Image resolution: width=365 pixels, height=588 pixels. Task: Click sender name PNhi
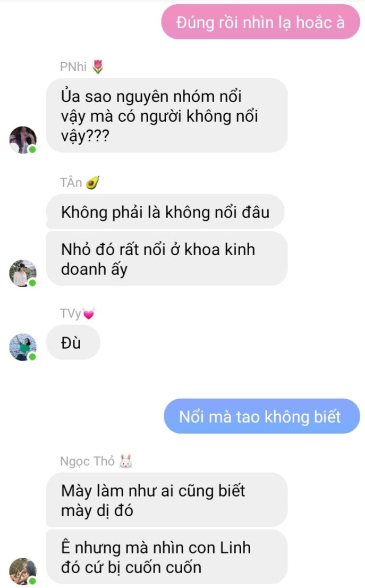point(73,67)
